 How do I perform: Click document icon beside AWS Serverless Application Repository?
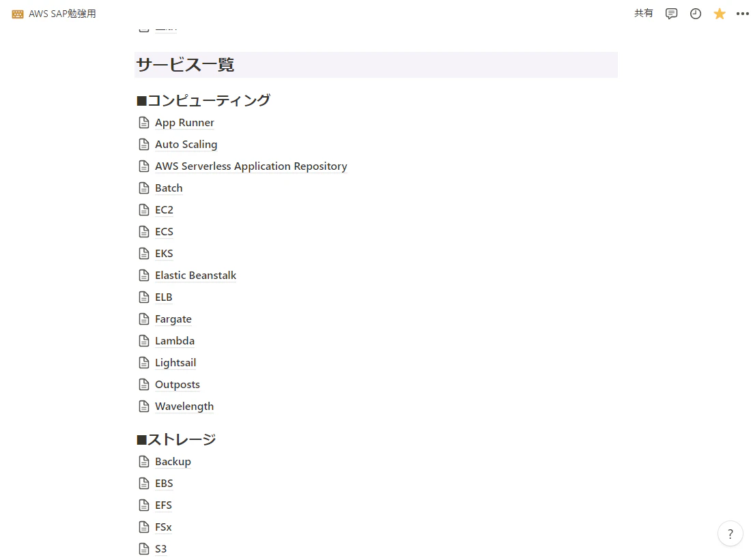(x=144, y=166)
